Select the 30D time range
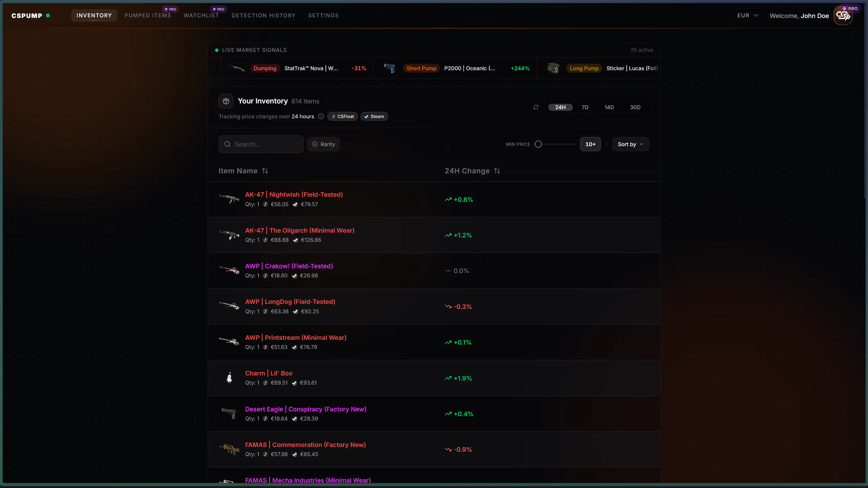 click(x=635, y=107)
